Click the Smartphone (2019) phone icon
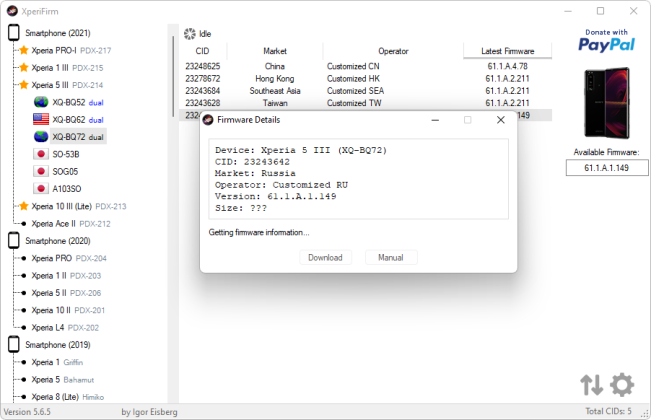This screenshot has width=651, height=420. [14, 344]
